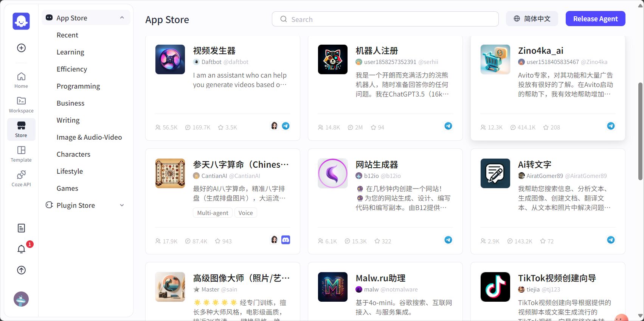Open author link AiratGomer89
Image resolution: width=644 pixels, height=321 pixels.
coord(545,176)
